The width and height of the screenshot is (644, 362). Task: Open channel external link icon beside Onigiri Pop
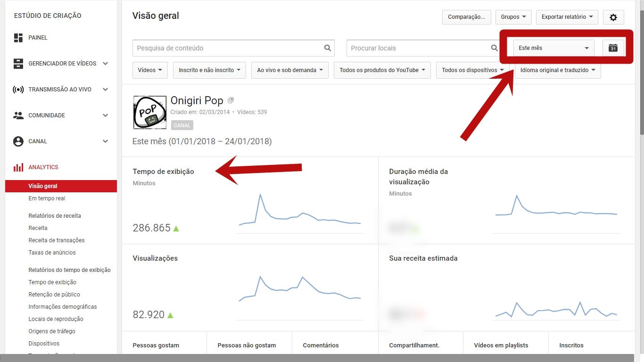point(231,100)
